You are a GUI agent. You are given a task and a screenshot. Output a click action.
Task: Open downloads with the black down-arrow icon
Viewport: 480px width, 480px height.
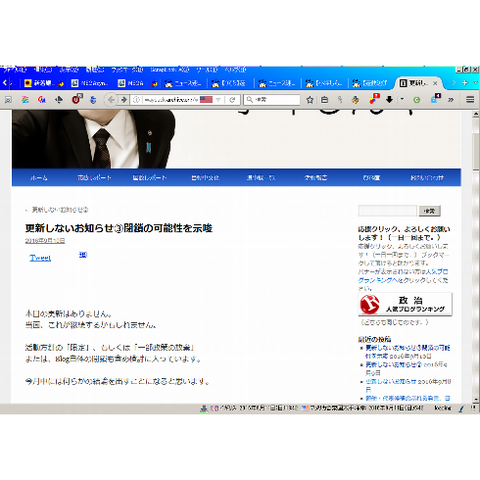389,99
